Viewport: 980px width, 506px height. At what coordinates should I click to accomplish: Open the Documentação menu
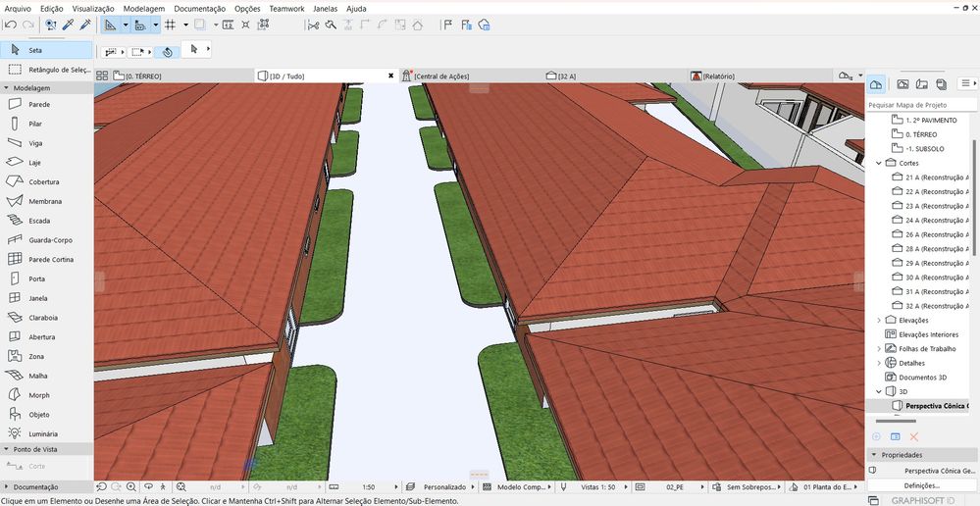tap(199, 8)
